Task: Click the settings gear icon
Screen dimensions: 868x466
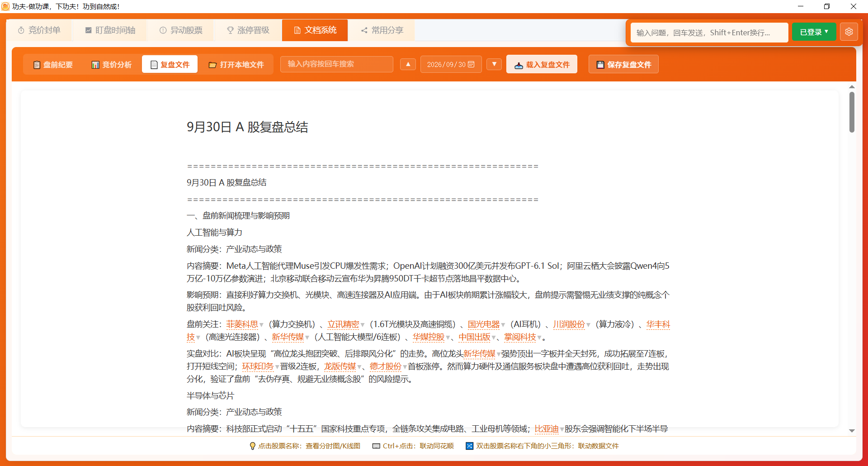Action: [x=849, y=32]
